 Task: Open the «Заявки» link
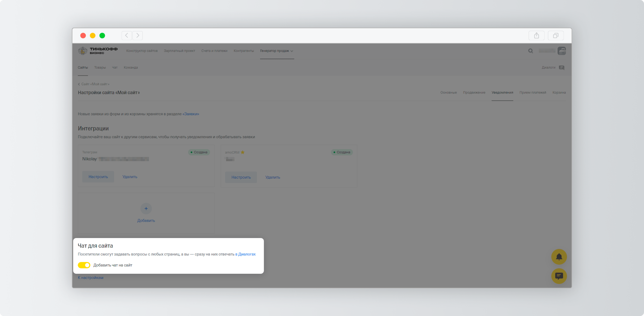pyautogui.click(x=191, y=114)
